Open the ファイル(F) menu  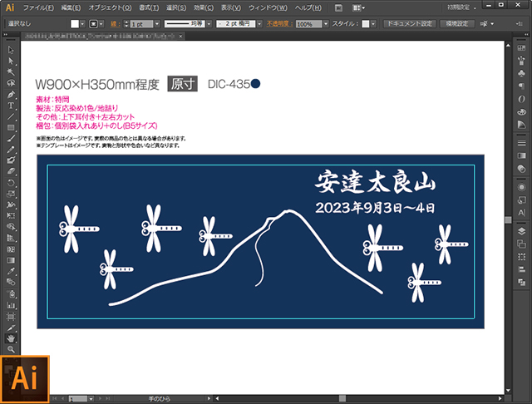pos(38,7)
